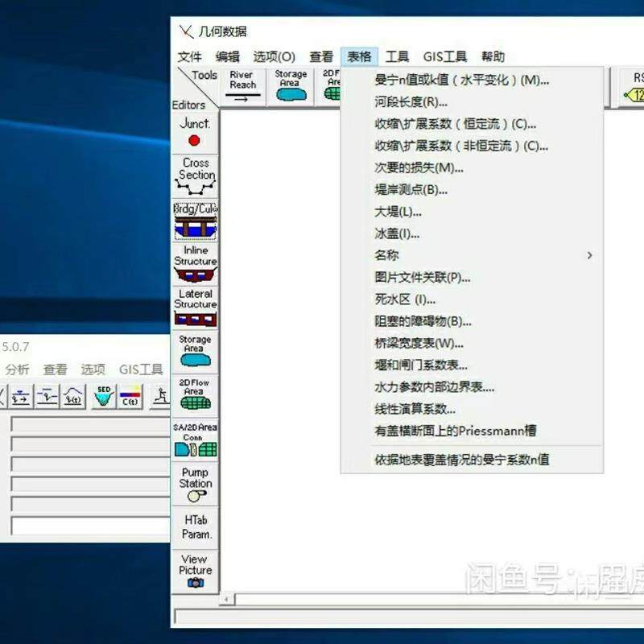The height and width of the screenshot is (644, 644).
Task: Choose 依据地表覆盖情况的曼宁系数n值 entry
Action: 472,460
